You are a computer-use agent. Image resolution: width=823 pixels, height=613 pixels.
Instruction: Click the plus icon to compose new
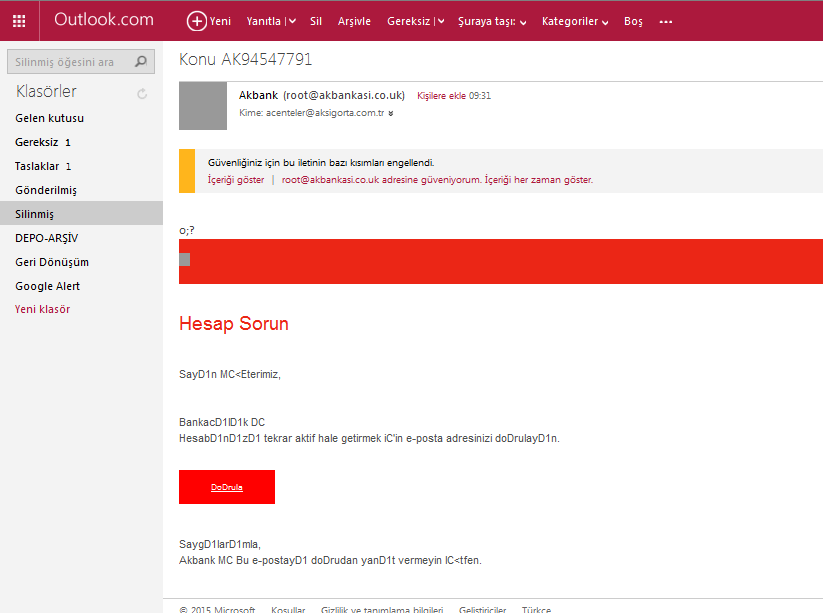pyautogui.click(x=196, y=21)
